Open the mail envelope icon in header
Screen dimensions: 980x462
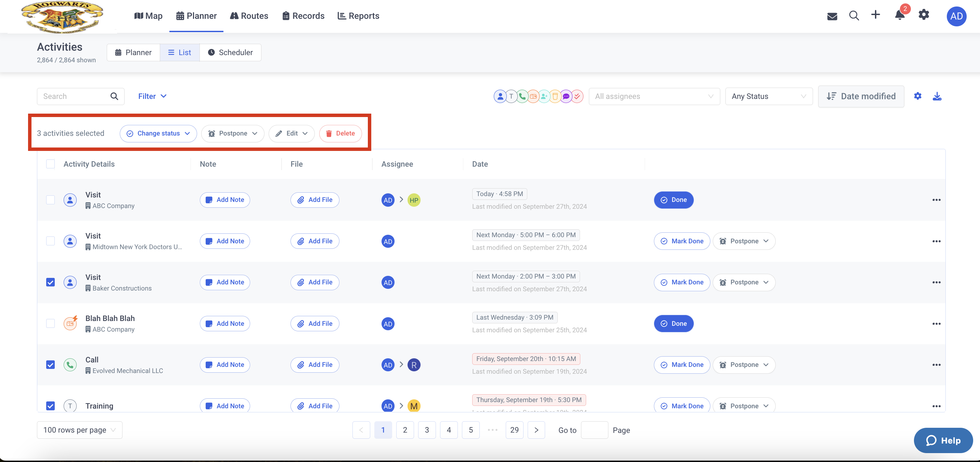pyautogui.click(x=832, y=16)
